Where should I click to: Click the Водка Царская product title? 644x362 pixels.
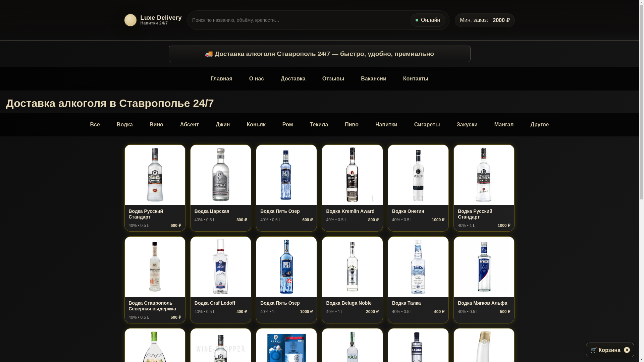point(212,211)
